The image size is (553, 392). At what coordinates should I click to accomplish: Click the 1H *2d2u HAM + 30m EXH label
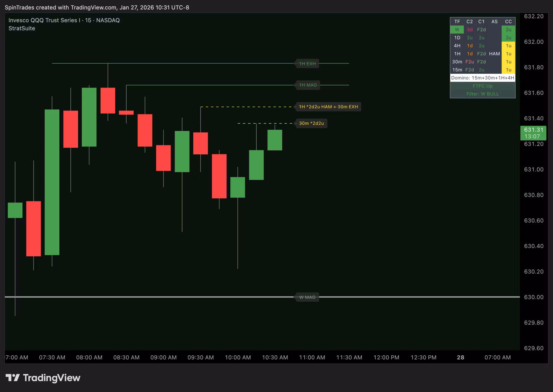coord(328,107)
